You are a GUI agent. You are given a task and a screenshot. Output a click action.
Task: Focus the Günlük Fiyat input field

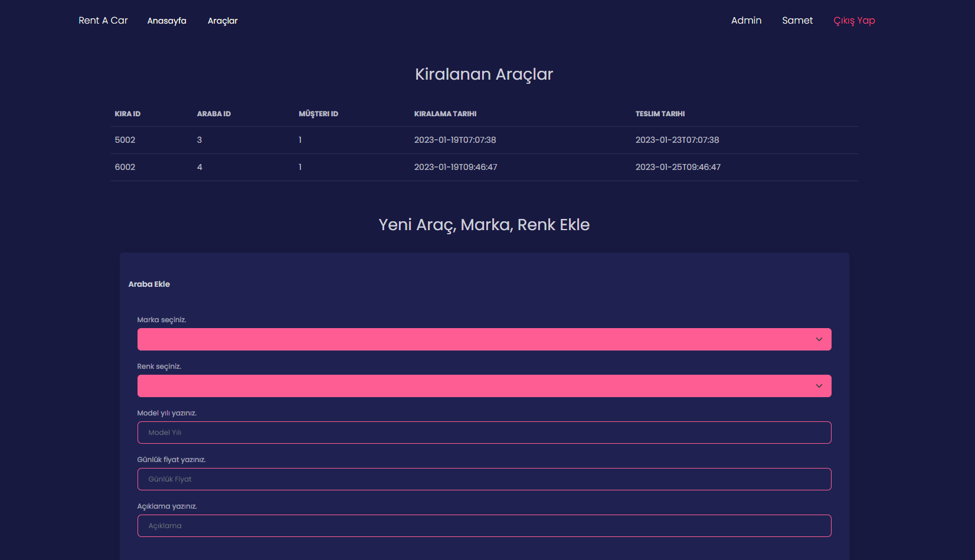(x=484, y=479)
